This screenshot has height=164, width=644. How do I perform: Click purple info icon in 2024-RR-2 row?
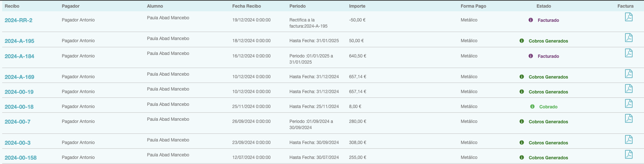point(531,20)
